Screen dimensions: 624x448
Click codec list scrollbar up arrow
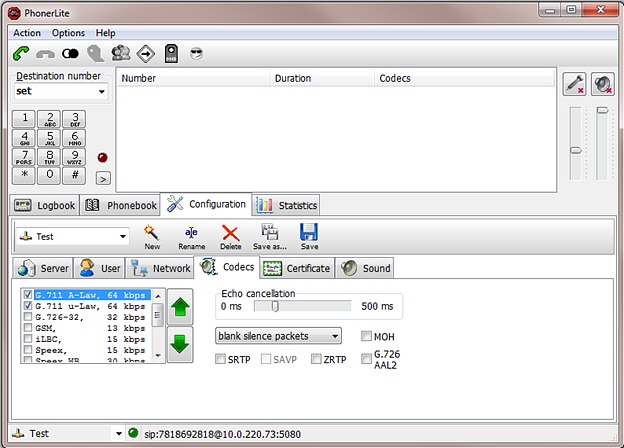pos(158,296)
